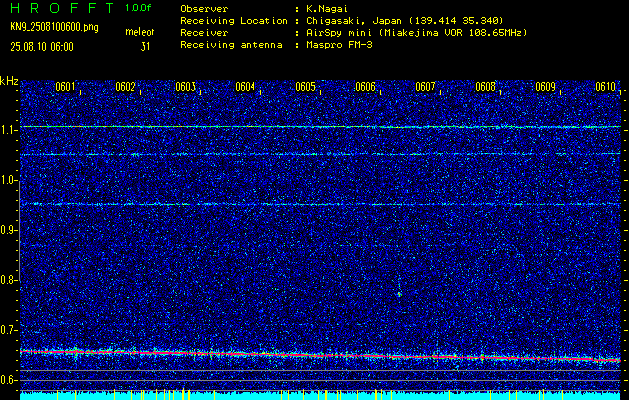Click the red carrier signal trace
The image size is (629, 400).
(x=320, y=355)
